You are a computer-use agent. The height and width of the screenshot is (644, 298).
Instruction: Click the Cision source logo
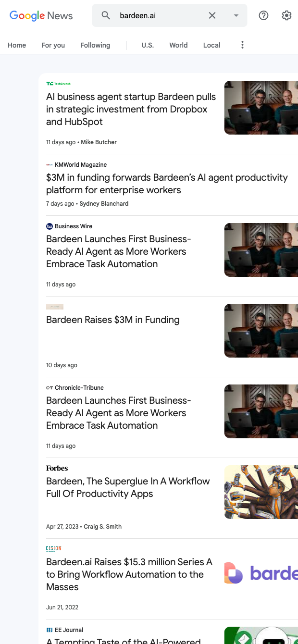pyautogui.click(x=53, y=548)
